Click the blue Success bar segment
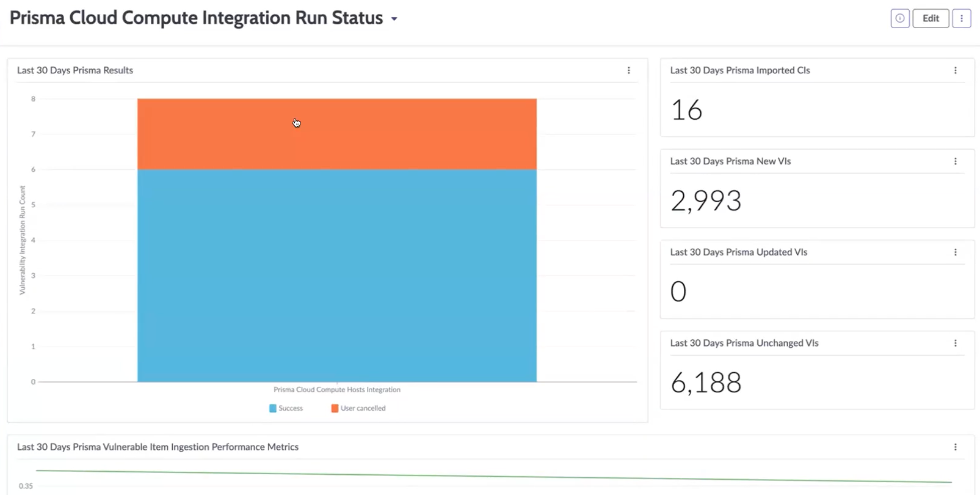The width and height of the screenshot is (980, 495). click(x=337, y=276)
